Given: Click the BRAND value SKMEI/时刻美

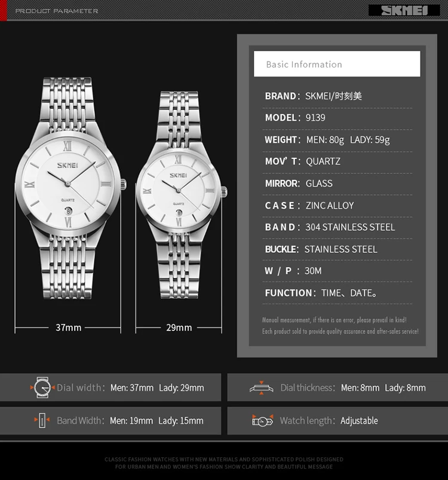Looking at the screenshot, I should tap(333, 96).
